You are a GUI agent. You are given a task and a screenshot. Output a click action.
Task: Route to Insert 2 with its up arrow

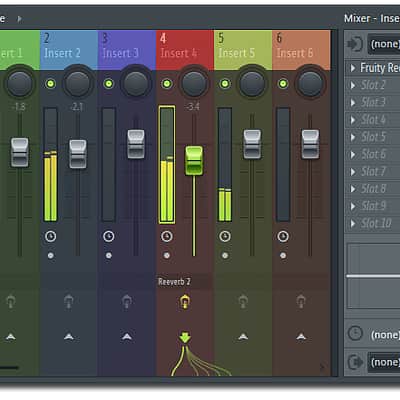[69, 337]
